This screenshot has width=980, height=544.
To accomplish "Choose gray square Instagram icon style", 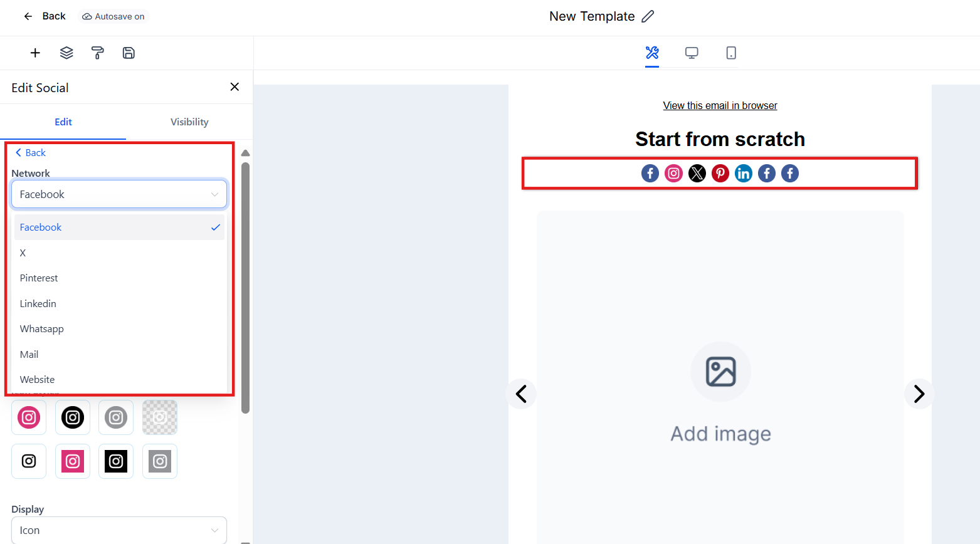I will tap(160, 461).
